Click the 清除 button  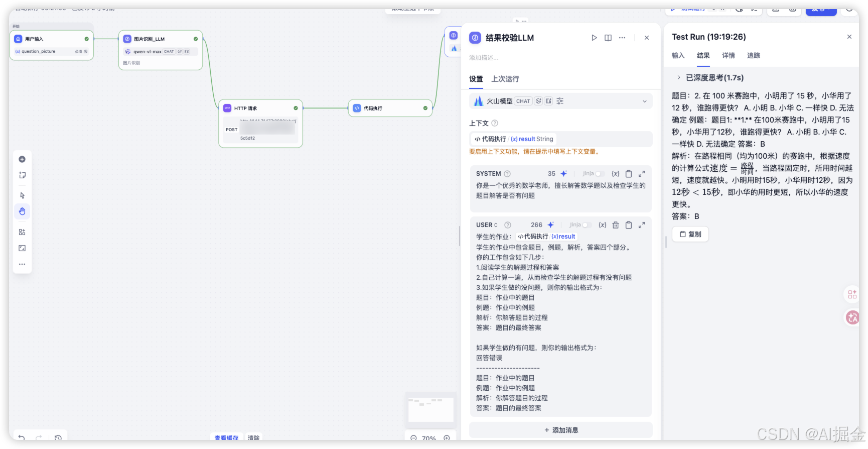pyautogui.click(x=253, y=438)
